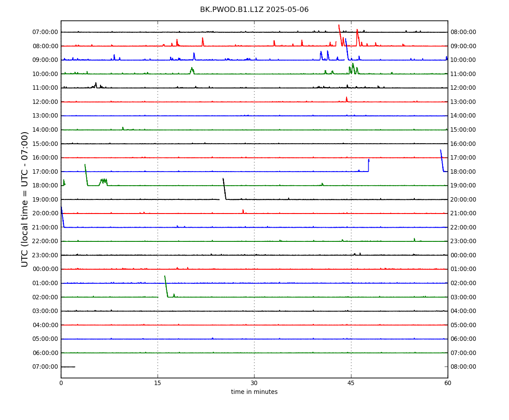Click the 12:00:00 label on the right axis
Image resolution: width=509 pixels, height=420 pixels.
pos(463,88)
